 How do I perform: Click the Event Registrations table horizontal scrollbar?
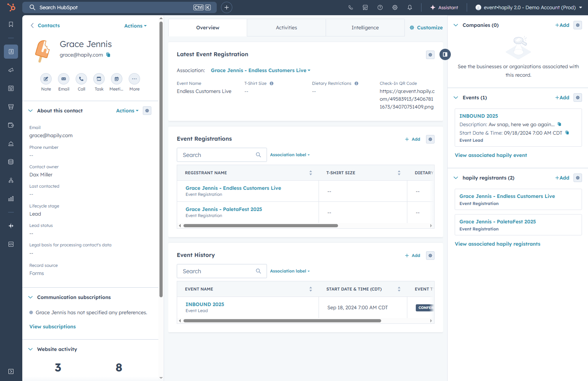[261, 225]
